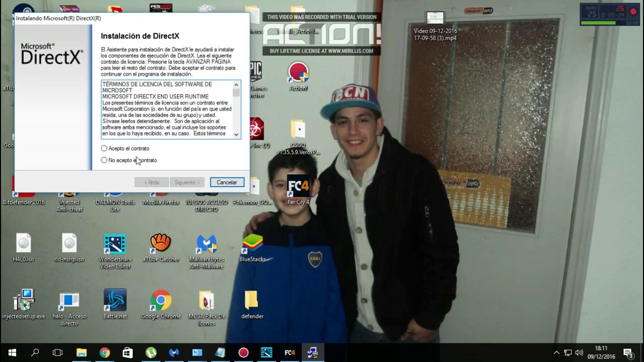This screenshot has width=644, height=362.
Task: Open Task View on the taskbar
Action: coord(58,352)
